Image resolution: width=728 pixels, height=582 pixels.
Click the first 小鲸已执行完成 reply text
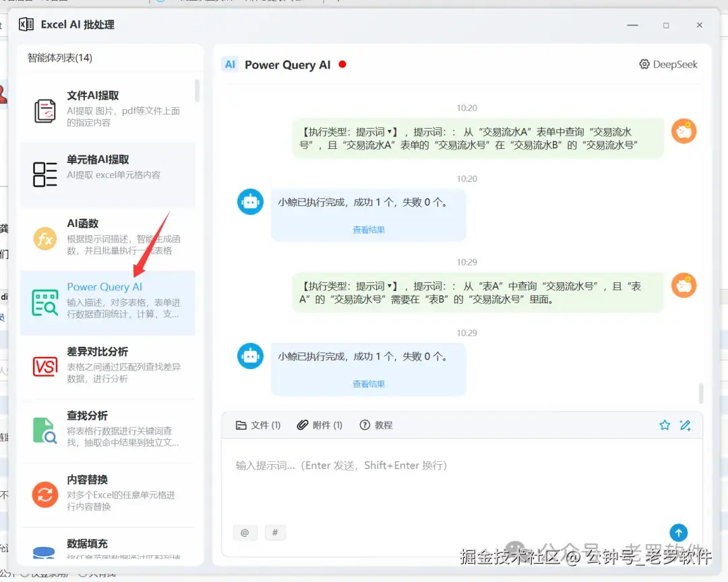(363, 202)
